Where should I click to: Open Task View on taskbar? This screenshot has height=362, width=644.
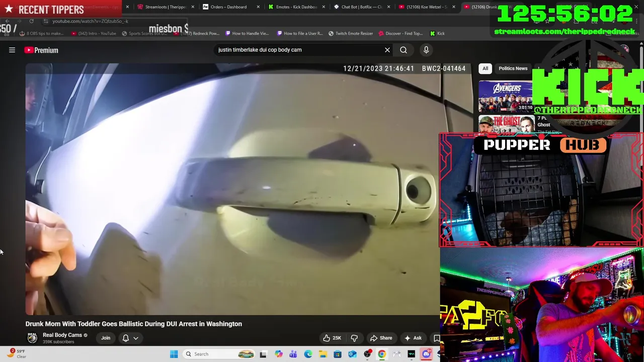pos(263,354)
